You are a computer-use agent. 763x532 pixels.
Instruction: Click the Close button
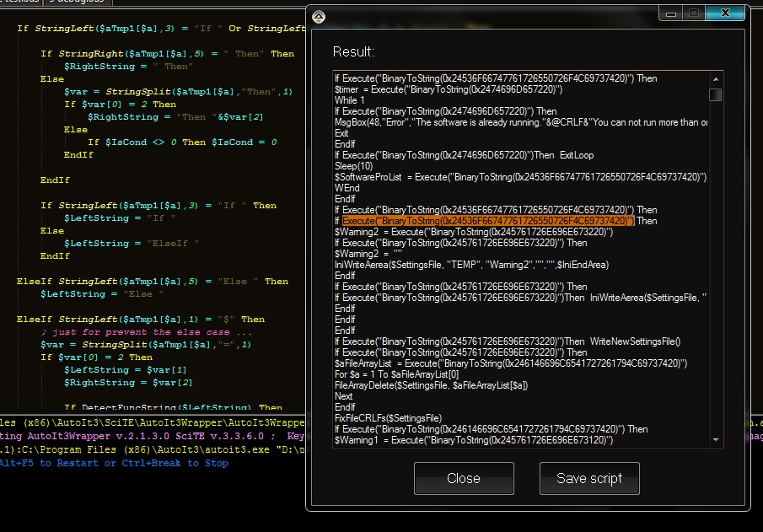pos(464,478)
